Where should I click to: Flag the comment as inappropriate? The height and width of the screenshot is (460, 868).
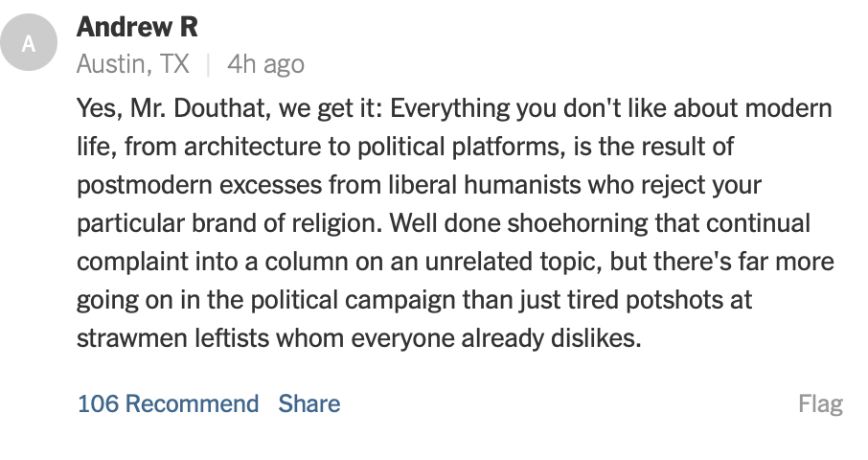click(820, 403)
